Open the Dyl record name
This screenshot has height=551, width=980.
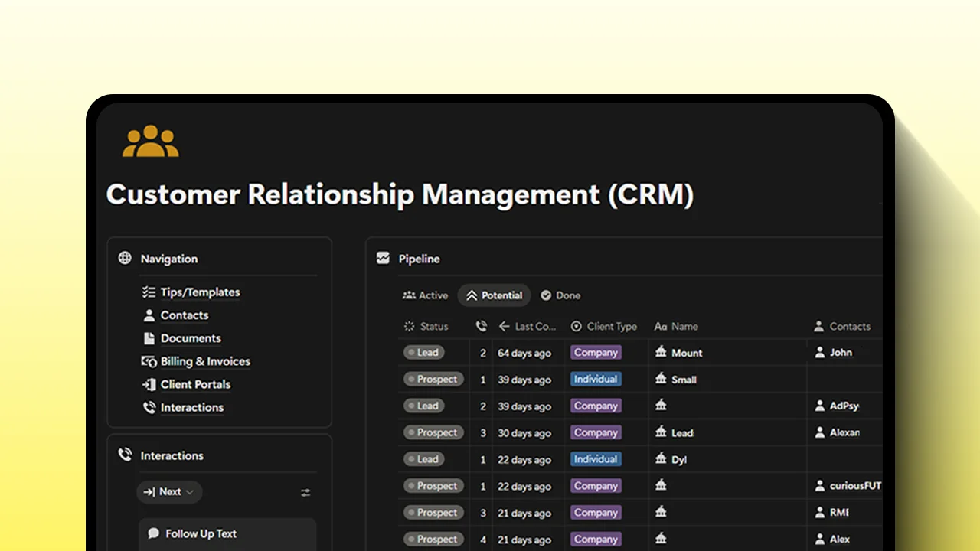679,460
